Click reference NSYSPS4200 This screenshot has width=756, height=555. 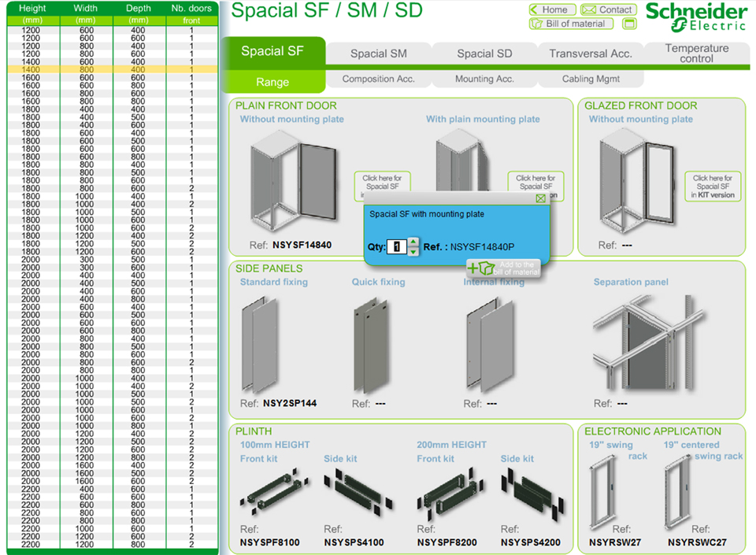point(530,542)
